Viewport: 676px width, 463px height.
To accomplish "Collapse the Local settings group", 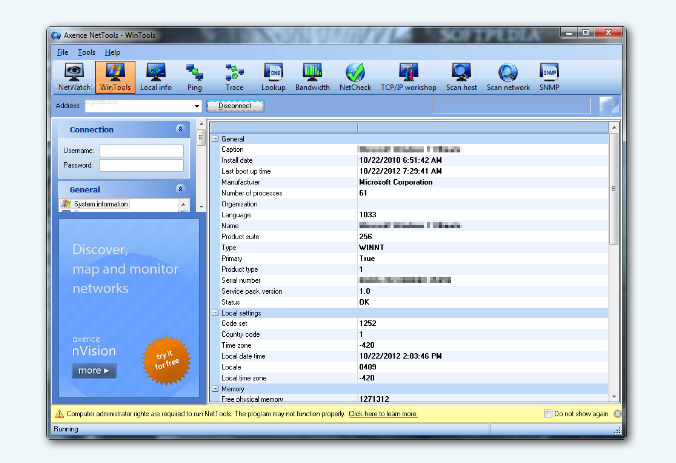I will point(215,313).
